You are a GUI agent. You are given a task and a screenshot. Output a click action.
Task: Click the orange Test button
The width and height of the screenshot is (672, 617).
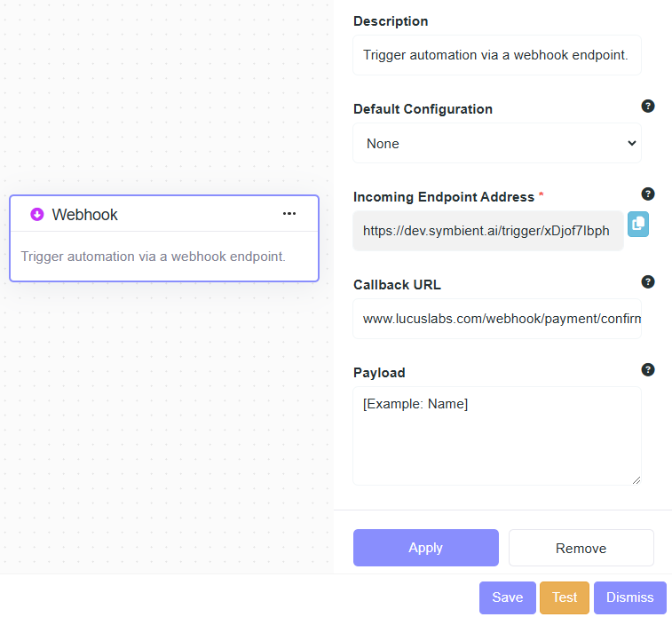click(565, 597)
